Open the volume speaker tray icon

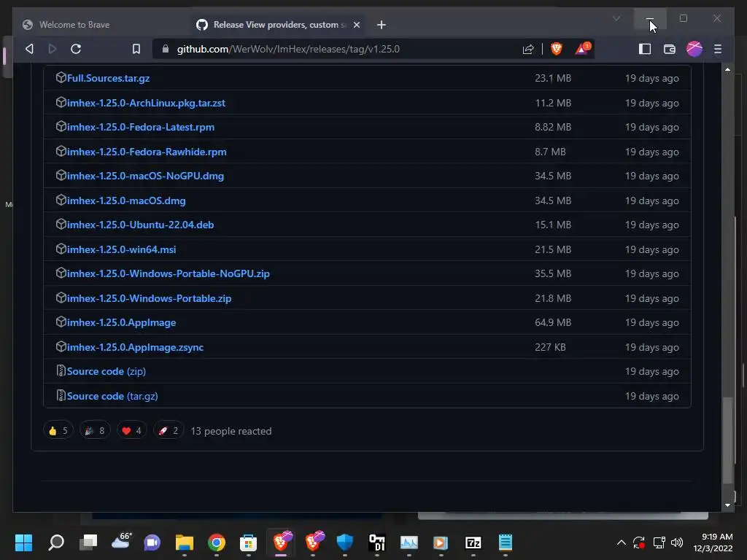(x=676, y=542)
